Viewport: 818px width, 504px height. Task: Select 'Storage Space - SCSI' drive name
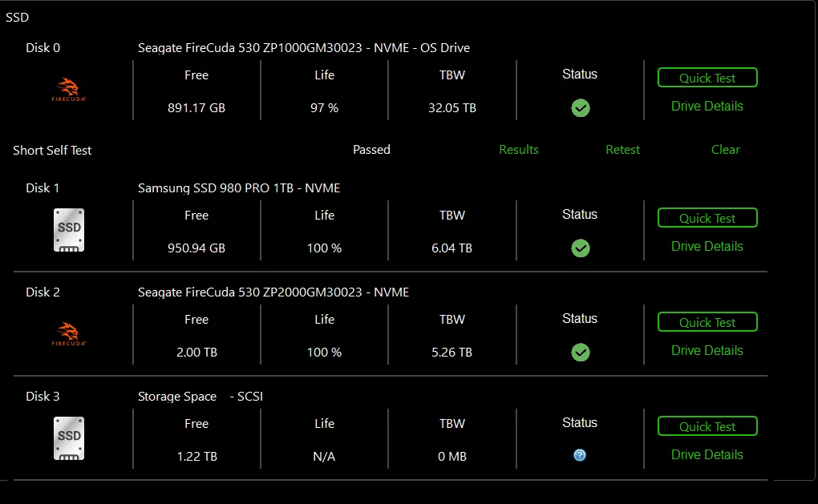(200, 397)
